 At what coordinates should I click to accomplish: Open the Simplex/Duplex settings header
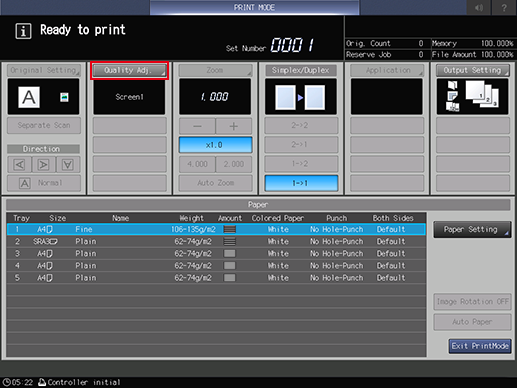pos(301,70)
